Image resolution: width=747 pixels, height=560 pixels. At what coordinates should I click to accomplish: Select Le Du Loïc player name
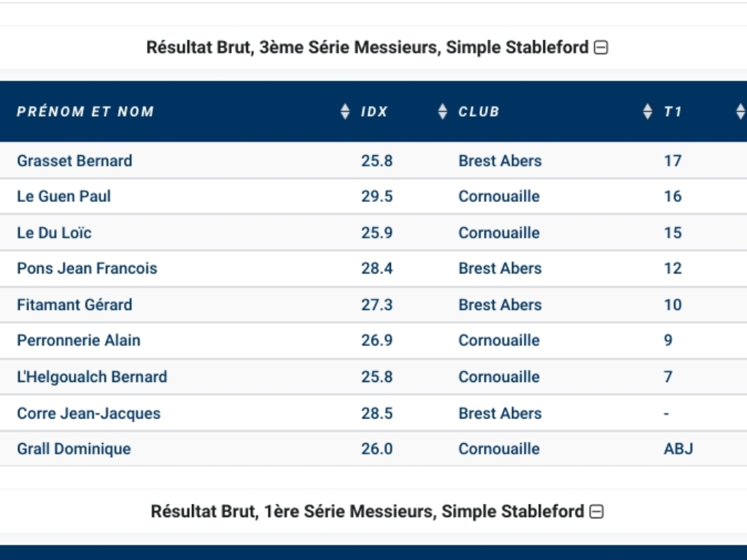tap(54, 233)
